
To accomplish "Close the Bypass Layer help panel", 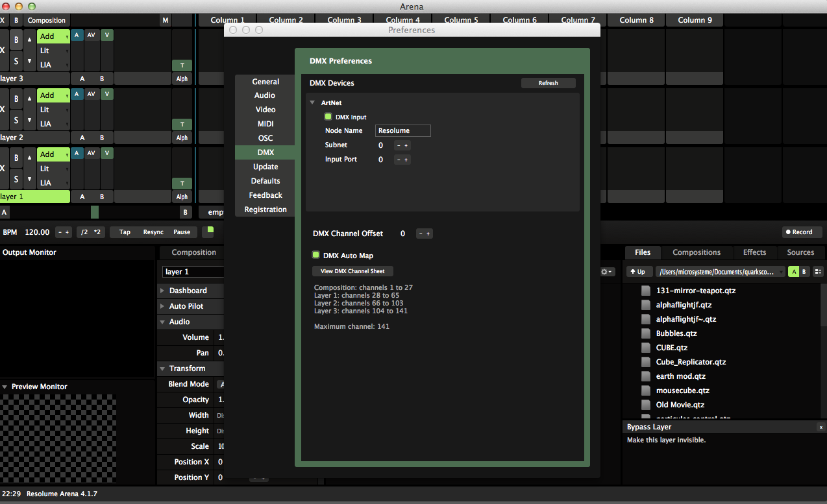I will [x=821, y=427].
